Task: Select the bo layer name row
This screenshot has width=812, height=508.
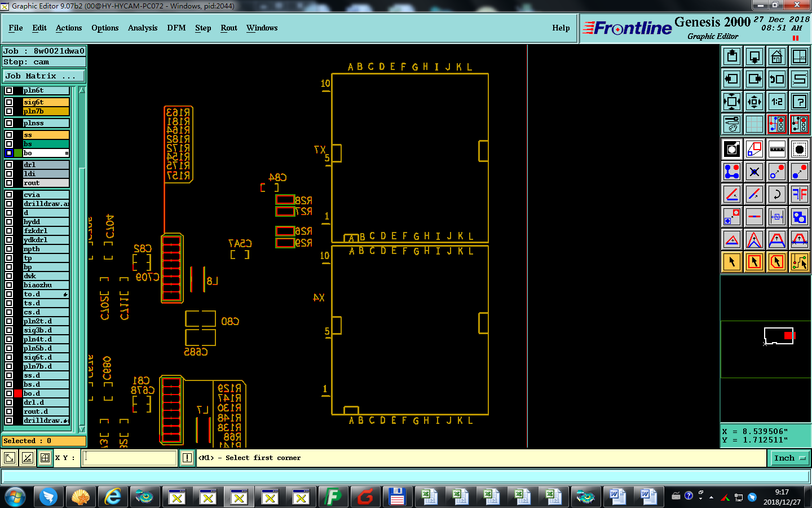Action: [46, 153]
